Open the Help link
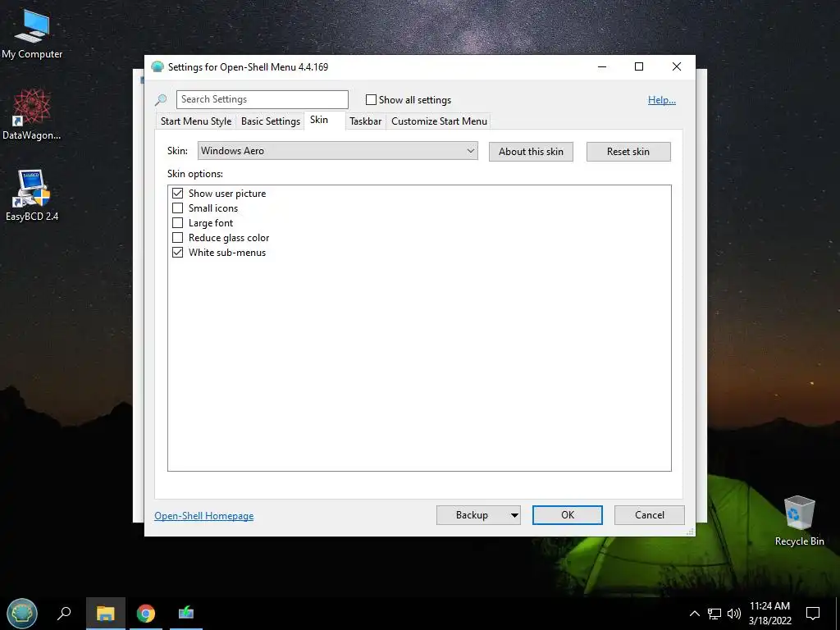Screen dimensions: 840x630 coord(662,100)
